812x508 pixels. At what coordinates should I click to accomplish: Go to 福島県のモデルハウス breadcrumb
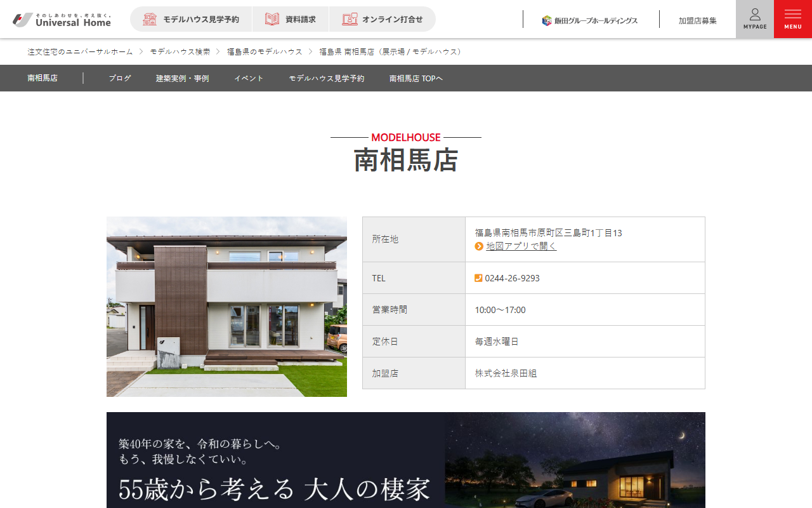click(x=265, y=51)
